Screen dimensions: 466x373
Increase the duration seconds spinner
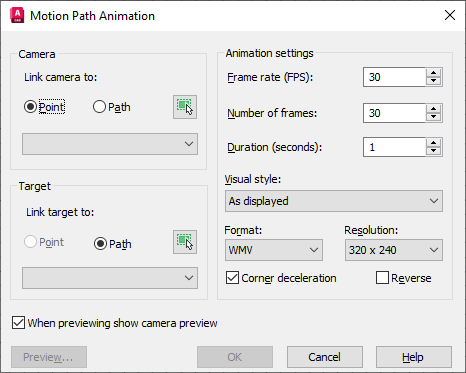[x=433, y=143]
